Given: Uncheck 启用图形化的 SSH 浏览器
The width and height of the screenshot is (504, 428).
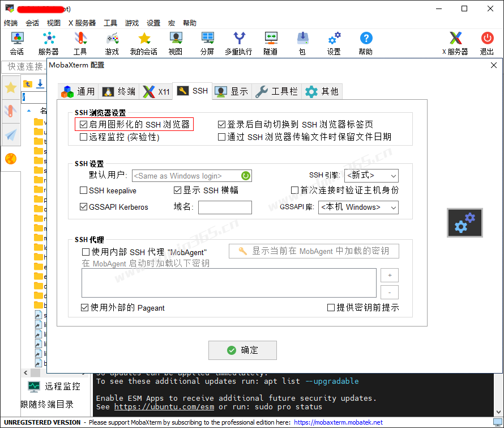Looking at the screenshot, I should point(84,124).
